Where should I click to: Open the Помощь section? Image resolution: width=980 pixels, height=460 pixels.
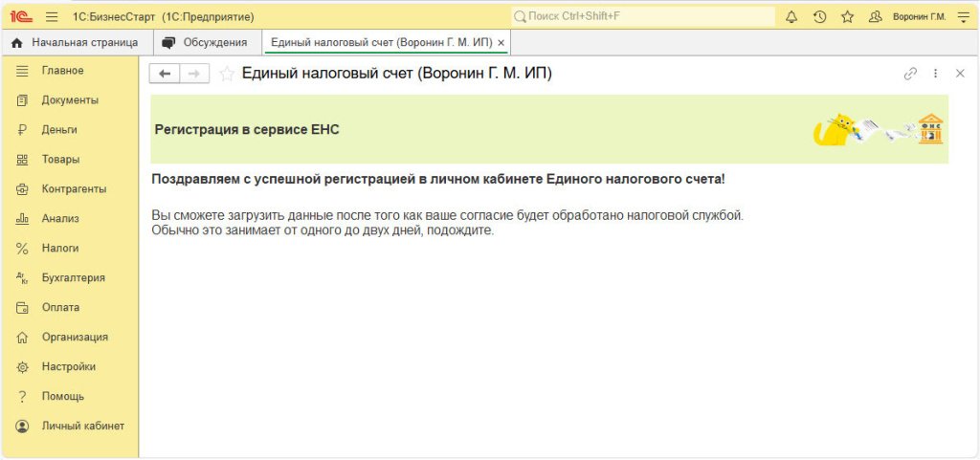[x=70, y=396]
